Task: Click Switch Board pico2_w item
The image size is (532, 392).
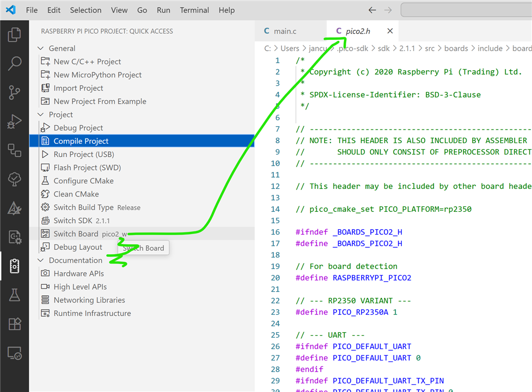Action: click(76, 234)
